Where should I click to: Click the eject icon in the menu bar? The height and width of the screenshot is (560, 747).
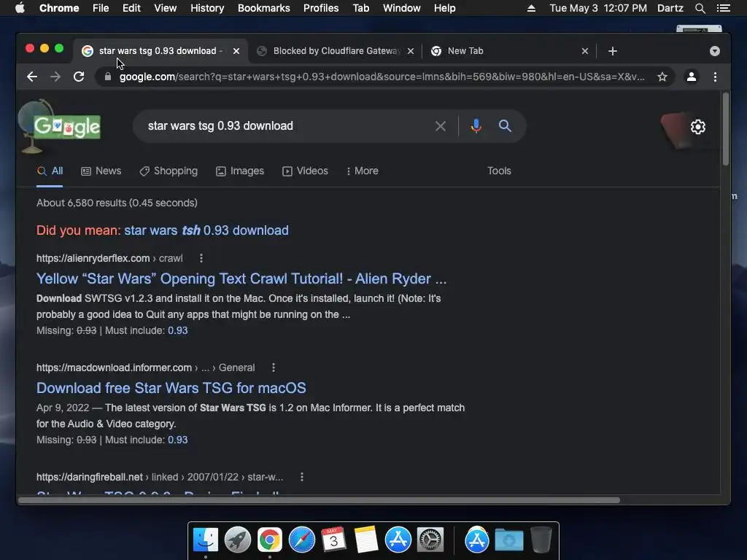coord(531,8)
